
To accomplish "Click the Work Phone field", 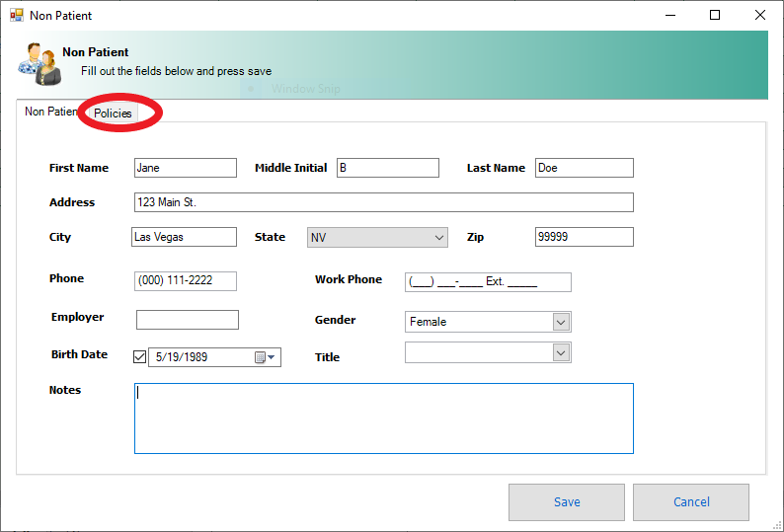I will pyautogui.click(x=488, y=282).
